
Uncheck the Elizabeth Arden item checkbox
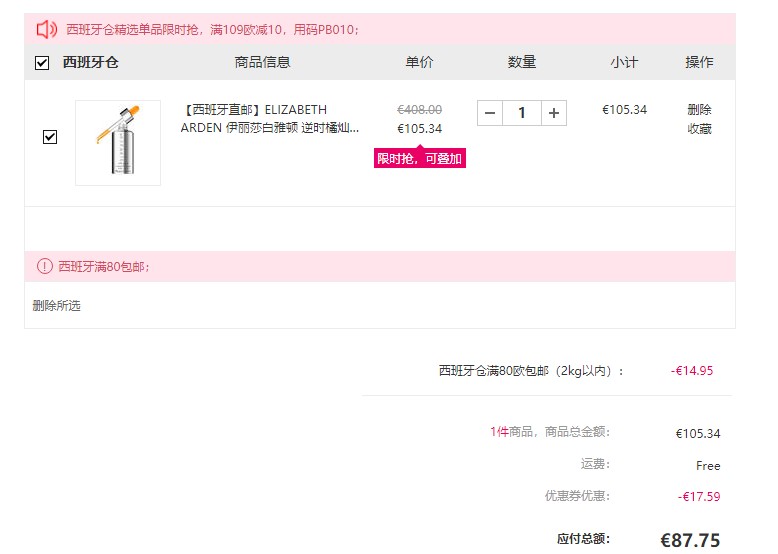(50, 137)
